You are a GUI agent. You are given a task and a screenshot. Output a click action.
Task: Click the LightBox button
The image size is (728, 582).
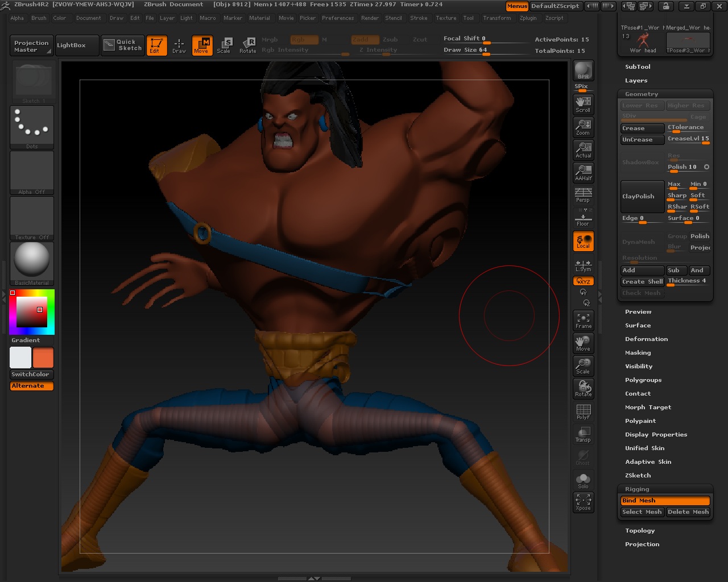71,45
